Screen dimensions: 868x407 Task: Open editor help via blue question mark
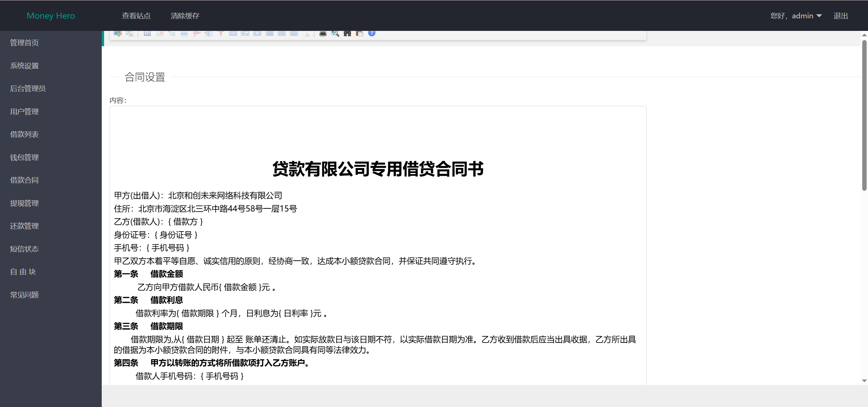pos(372,33)
